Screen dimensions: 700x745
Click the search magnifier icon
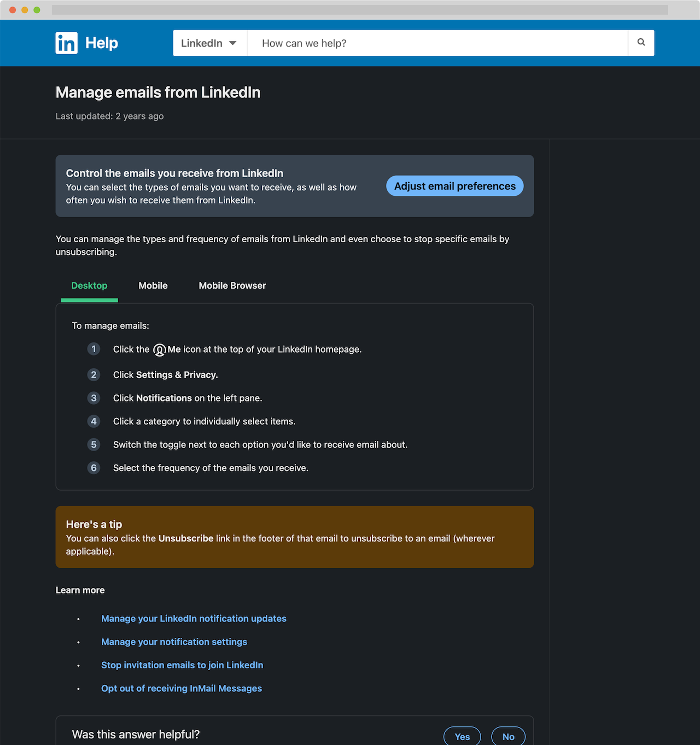tap(640, 43)
